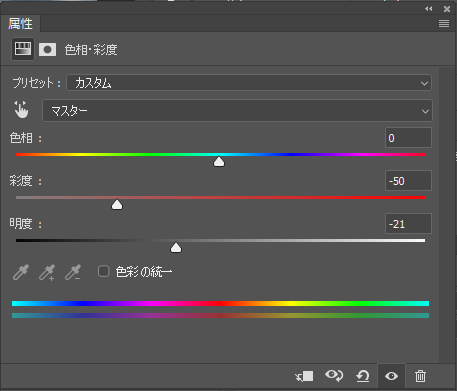Reset adjustment to defaults

click(362, 376)
